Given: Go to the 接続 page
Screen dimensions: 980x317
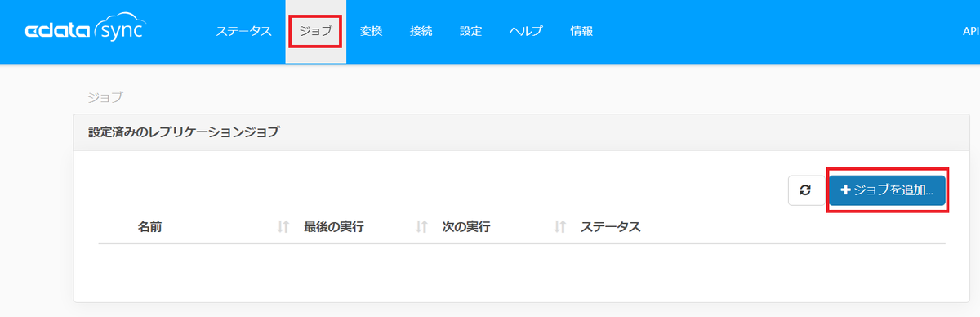Looking at the screenshot, I should click(x=421, y=32).
